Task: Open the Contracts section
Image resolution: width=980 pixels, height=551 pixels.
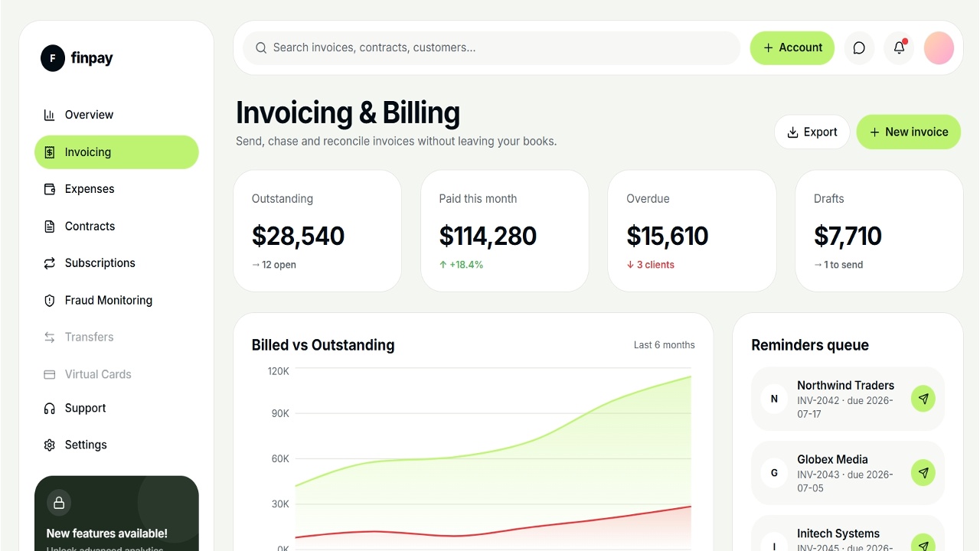Action: point(116,227)
